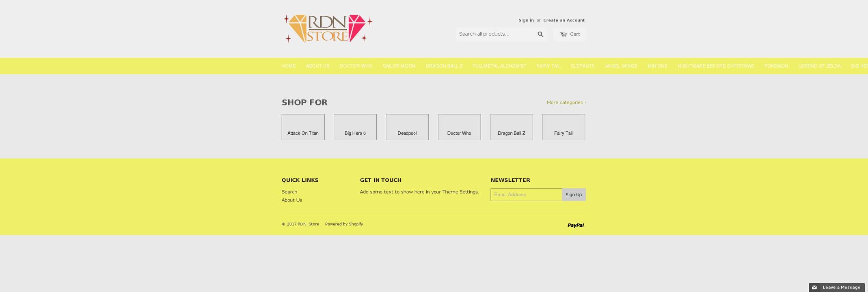Open SAILOR MOON navigation item
Image resolution: width=868 pixels, height=292 pixels.
pos(399,66)
